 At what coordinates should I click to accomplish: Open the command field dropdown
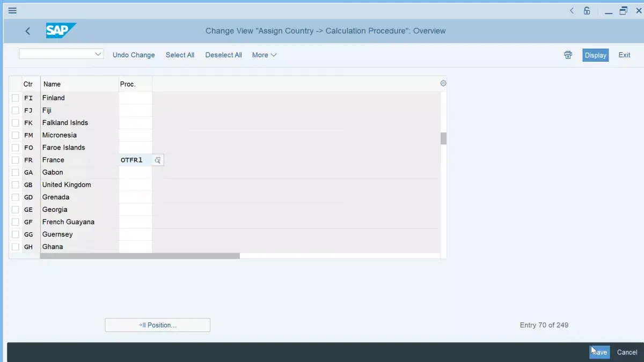click(98, 54)
